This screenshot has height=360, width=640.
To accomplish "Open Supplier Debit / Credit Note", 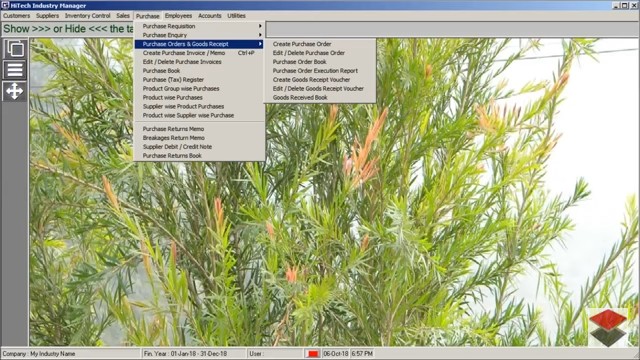I will [199, 147].
